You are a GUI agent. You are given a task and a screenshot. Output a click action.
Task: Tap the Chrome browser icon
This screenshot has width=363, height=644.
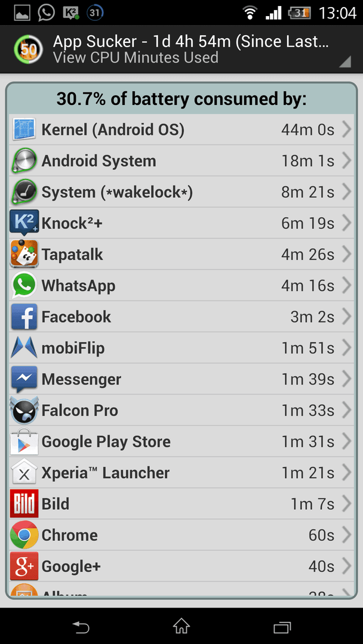pyautogui.click(x=24, y=535)
